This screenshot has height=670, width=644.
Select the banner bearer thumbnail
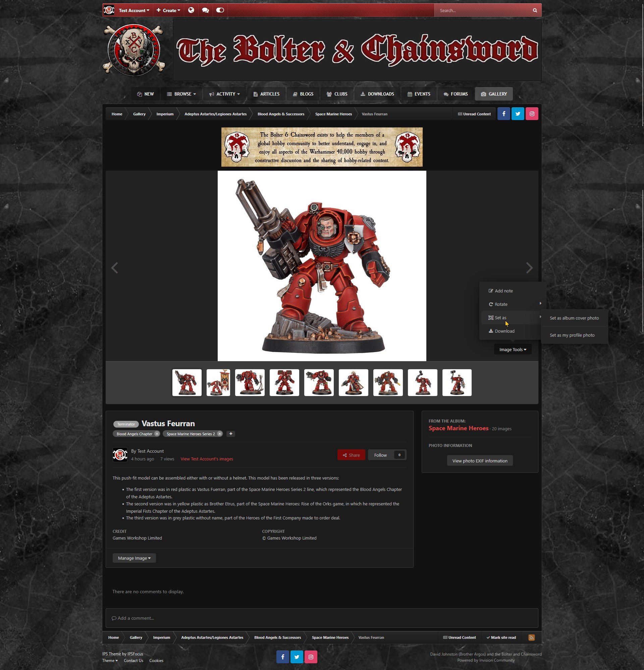[218, 383]
